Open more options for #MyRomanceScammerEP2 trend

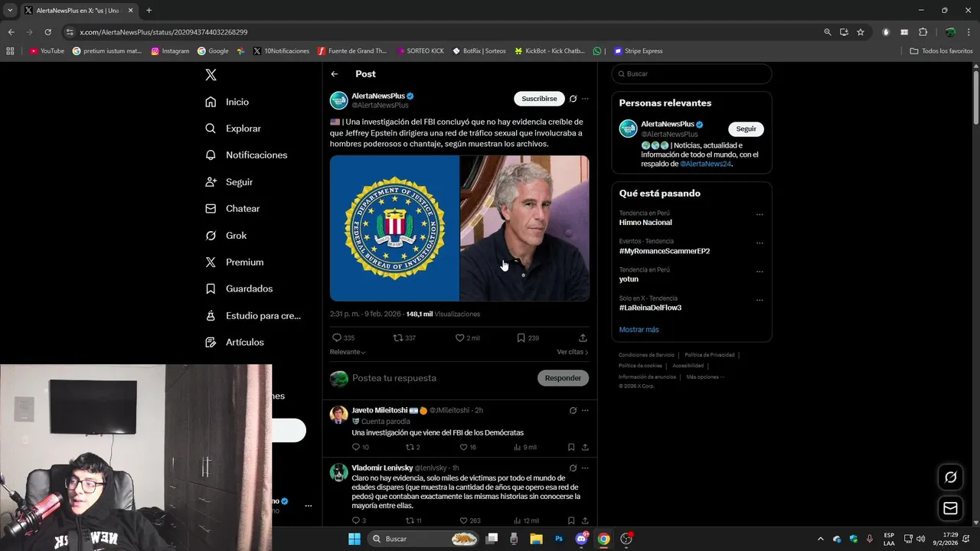759,243
